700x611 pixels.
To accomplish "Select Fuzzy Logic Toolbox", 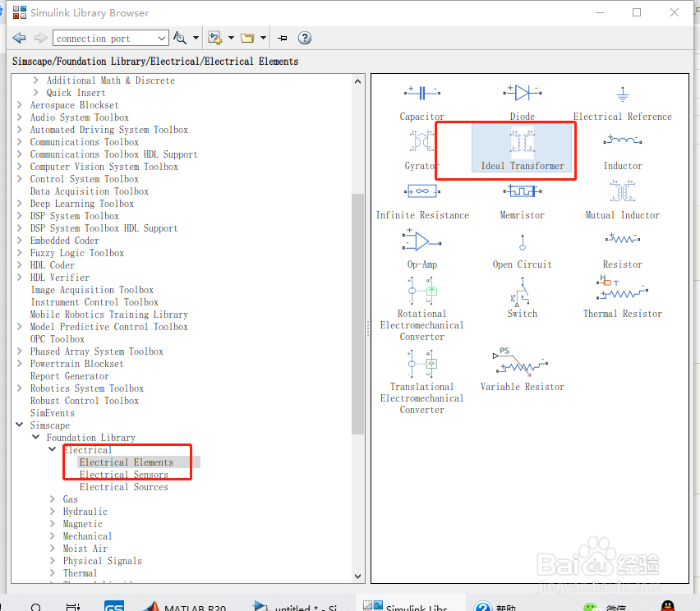I will click(x=76, y=253).
